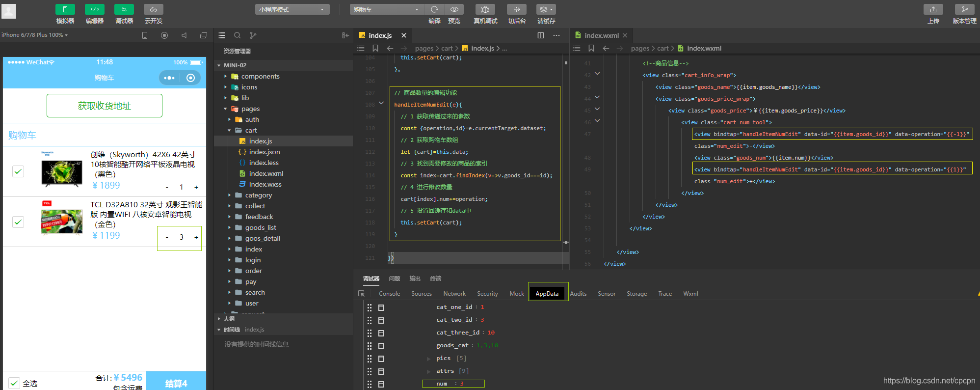Click the 预览 preview eye icon
Viewport: 980px width, 390px height.
click(x=454, y=9)
